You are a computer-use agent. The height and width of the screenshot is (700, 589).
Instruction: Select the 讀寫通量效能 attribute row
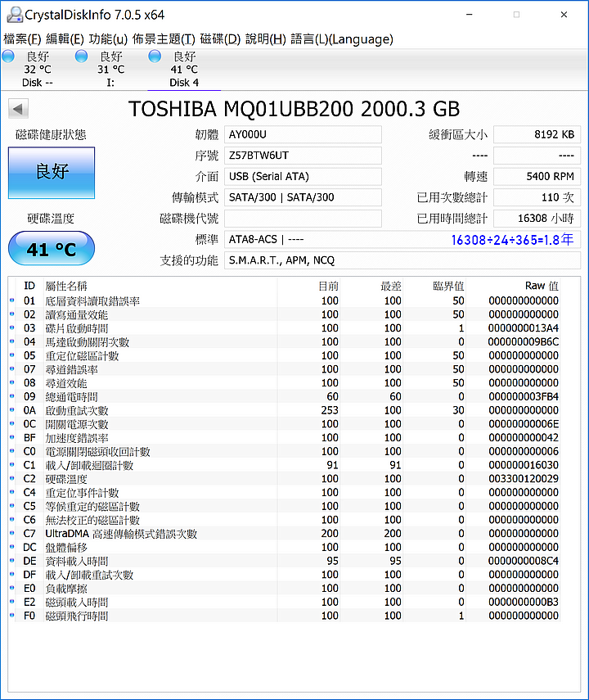click(x=284, y=314)
